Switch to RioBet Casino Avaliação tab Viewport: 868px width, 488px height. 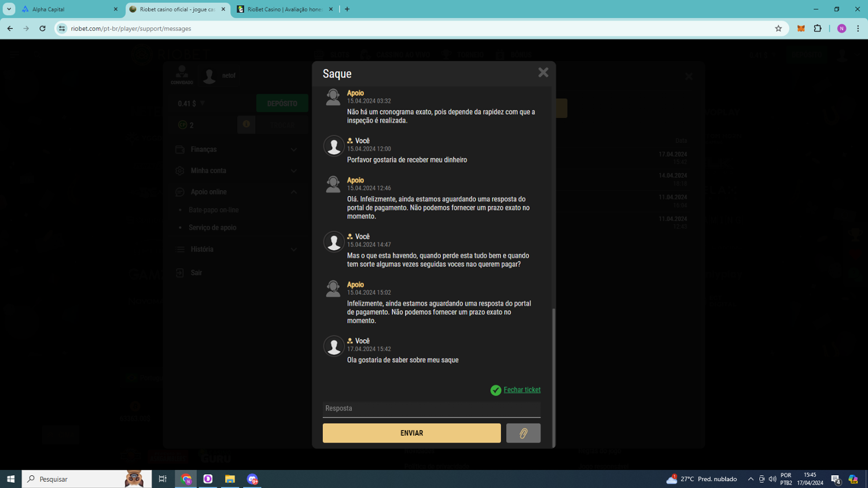tap(284, 9)
